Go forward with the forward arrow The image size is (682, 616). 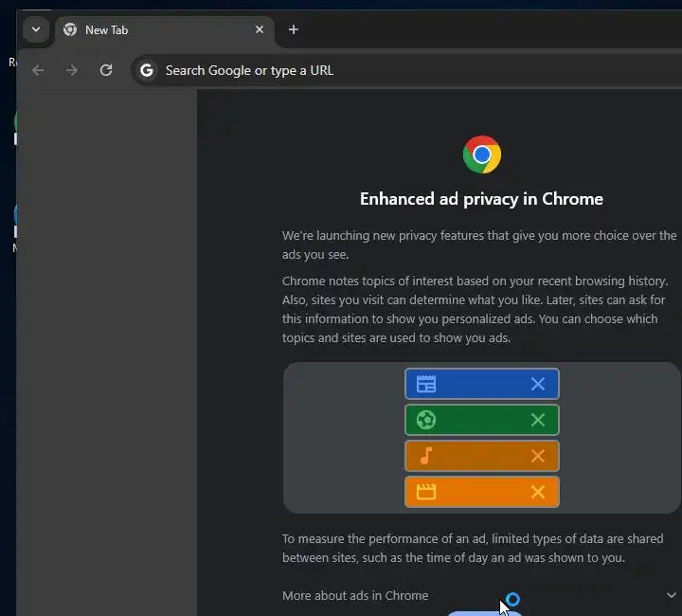pyautogui.click(x=72, y=70)
